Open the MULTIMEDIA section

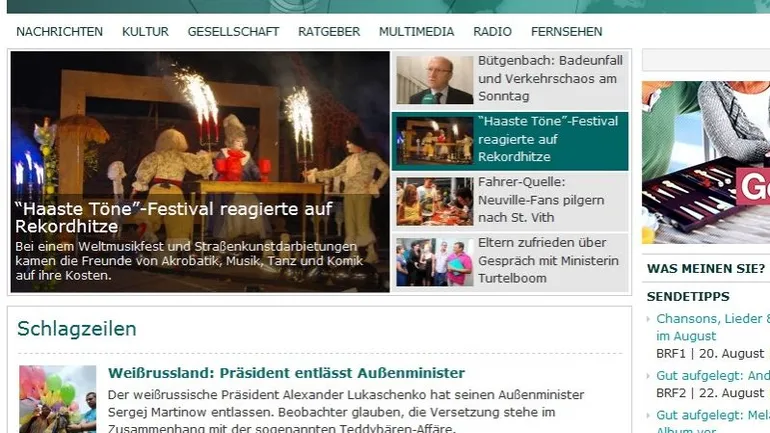[x=416, y=31]
